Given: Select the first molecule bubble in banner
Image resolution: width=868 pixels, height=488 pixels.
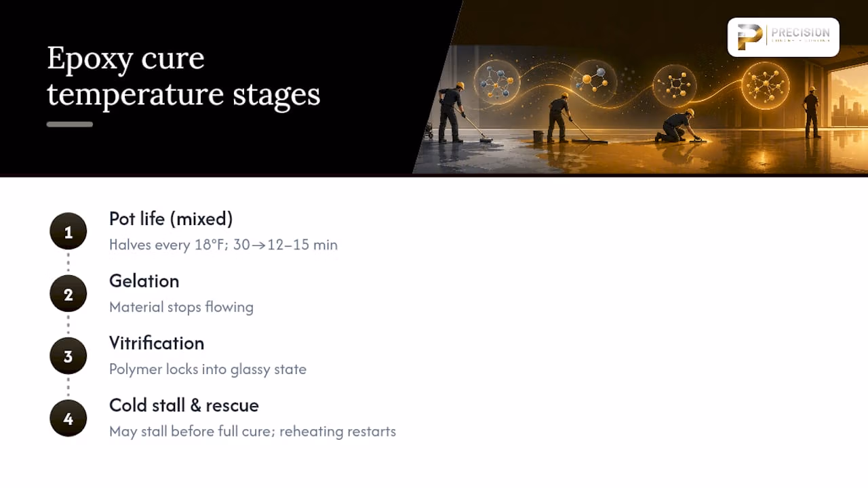Looking at the screenshot, I should point(496,82).
